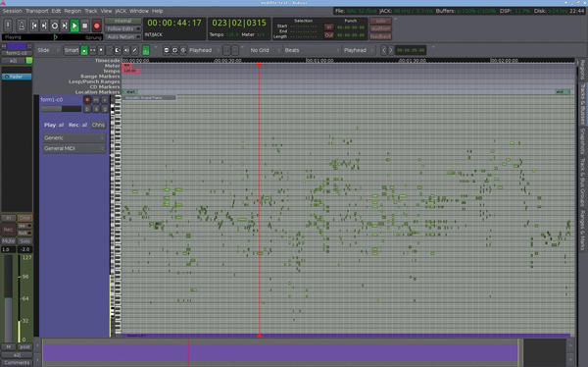Toggle the Follow Edits option

coord(122,28)
